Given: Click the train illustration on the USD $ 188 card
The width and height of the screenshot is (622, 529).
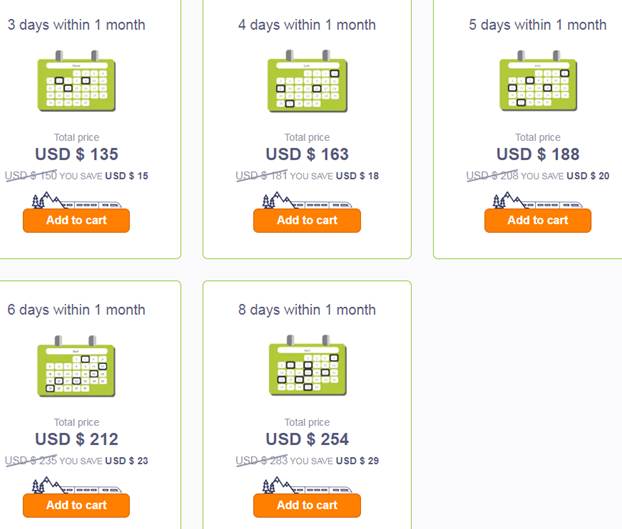Looking at the screenshot, I should click(538, 200).
